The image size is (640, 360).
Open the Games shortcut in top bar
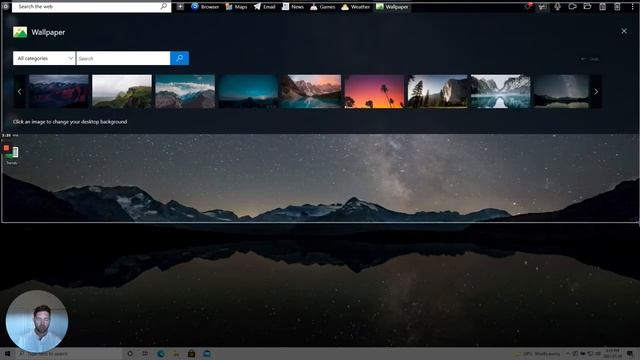click(323, 7)
